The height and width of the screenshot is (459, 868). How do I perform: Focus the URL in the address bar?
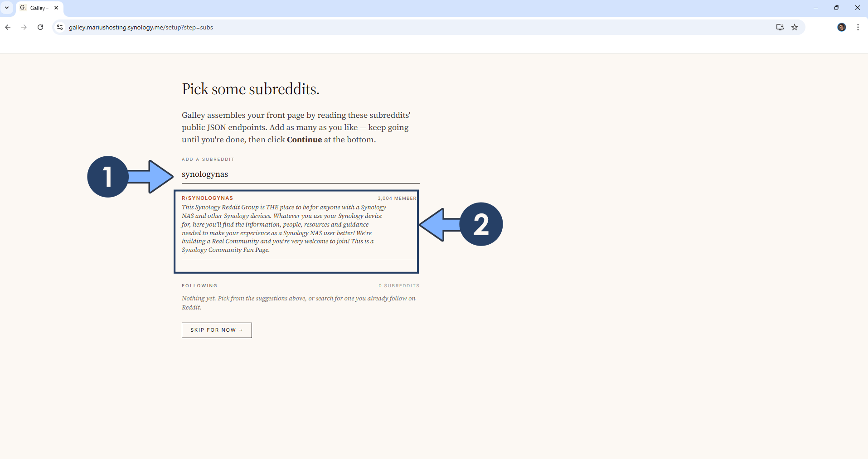tap(141, 27)
